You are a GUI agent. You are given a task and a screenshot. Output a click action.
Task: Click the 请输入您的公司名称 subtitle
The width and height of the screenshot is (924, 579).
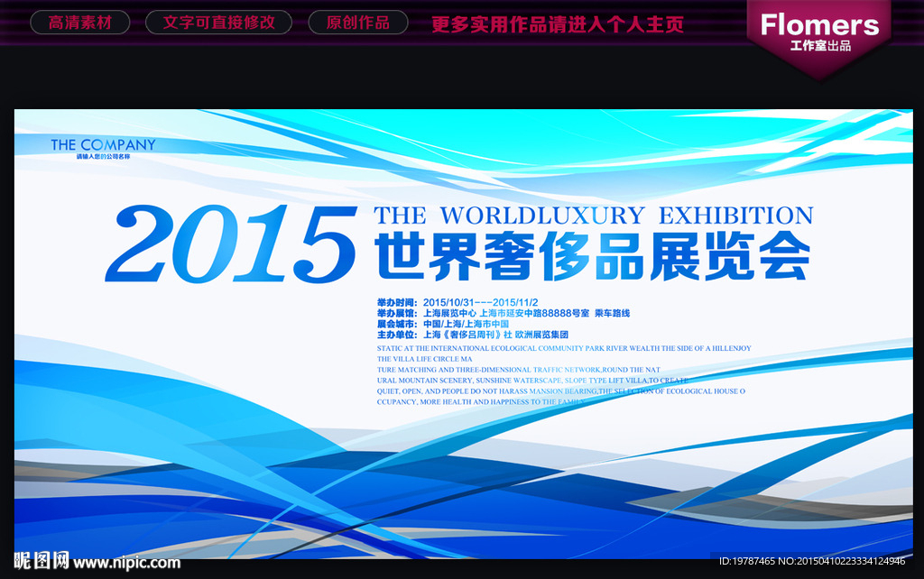click(103, 157)
